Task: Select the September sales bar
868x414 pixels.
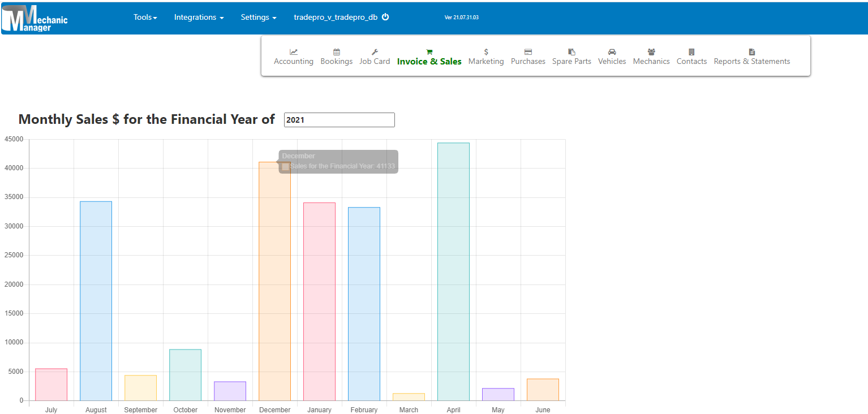Action: pyautogui.click(x=140, y=388)
